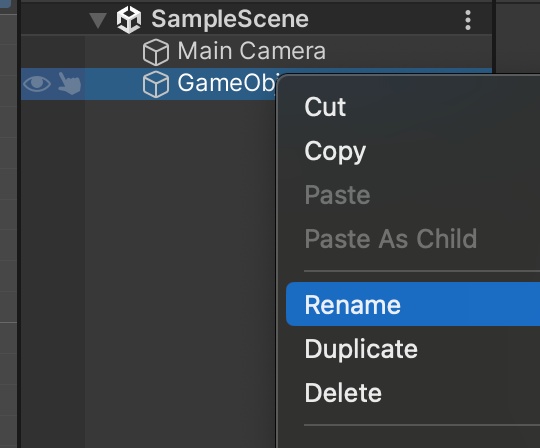
Task: Choose Delete from the context menu
Action: 343,393
